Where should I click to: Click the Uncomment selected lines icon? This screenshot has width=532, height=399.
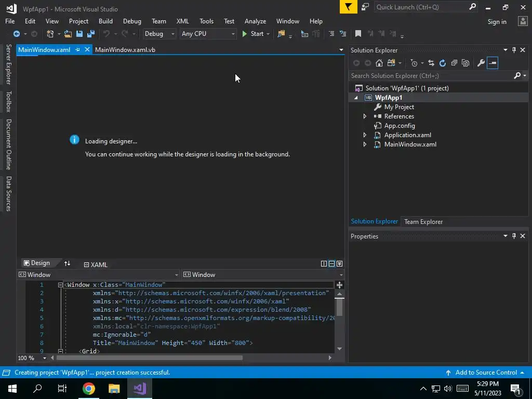pyautogui.click(x=343, y=34)
